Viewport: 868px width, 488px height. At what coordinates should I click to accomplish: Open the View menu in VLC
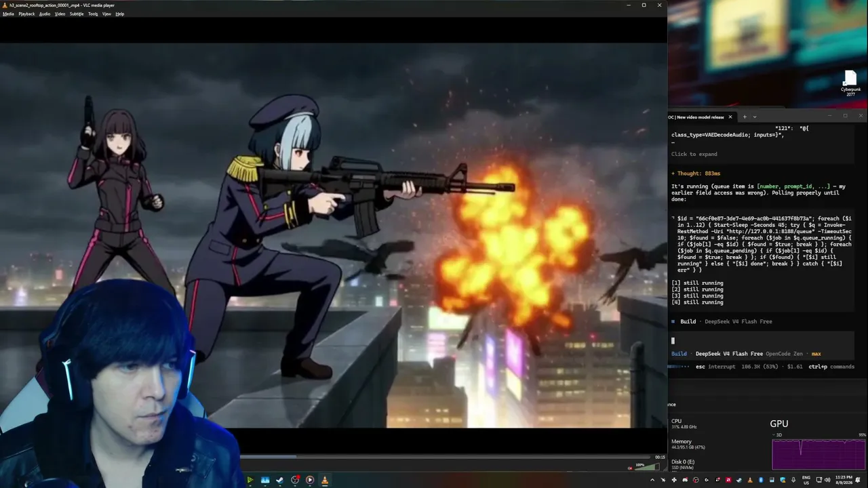coord(106,14)
